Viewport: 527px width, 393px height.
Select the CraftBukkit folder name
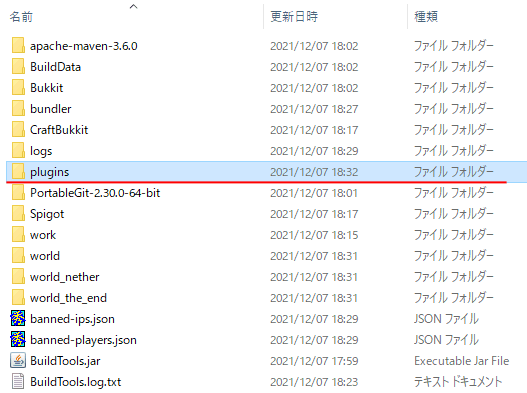(x=59, y=130)
